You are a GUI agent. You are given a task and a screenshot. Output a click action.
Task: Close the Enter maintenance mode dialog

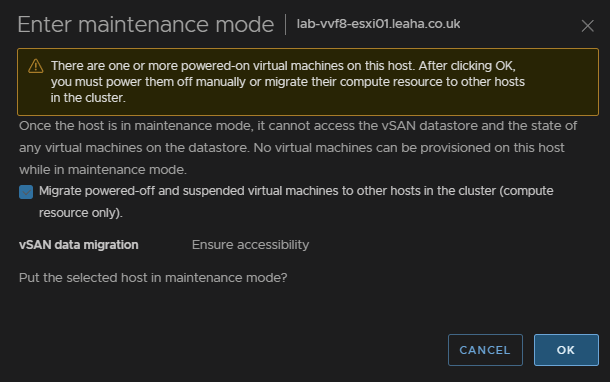[x=587, y=26]
